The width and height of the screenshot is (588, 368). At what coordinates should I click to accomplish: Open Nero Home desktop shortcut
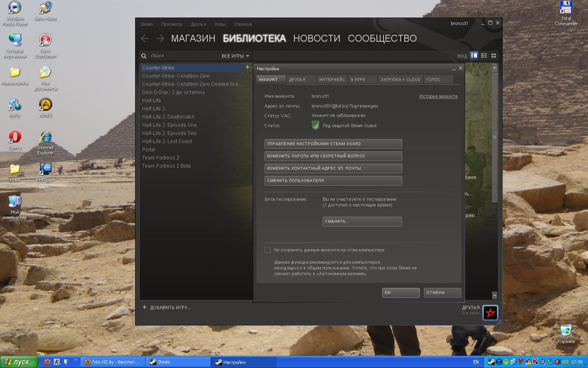click(x=46, y=11)
